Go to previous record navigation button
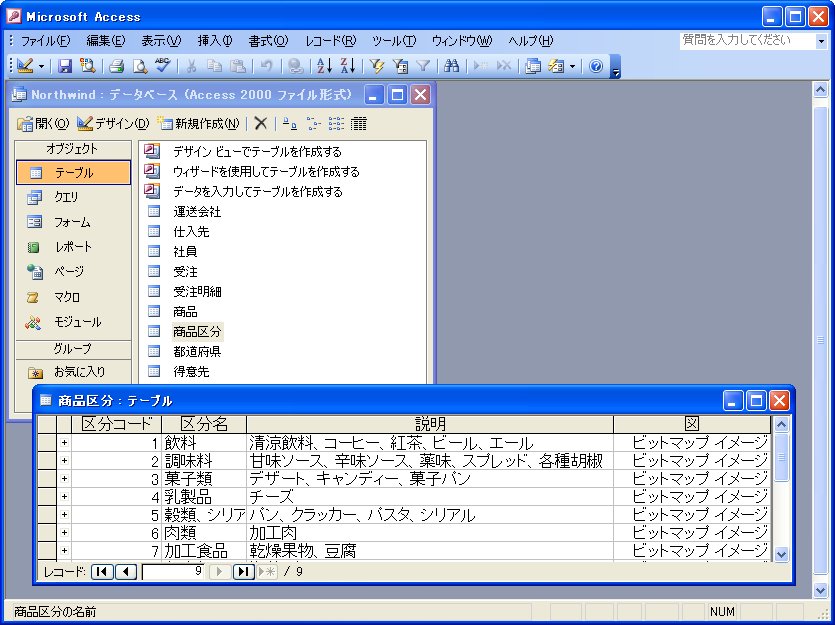835x625 pixels. click(x=126, y=571)
